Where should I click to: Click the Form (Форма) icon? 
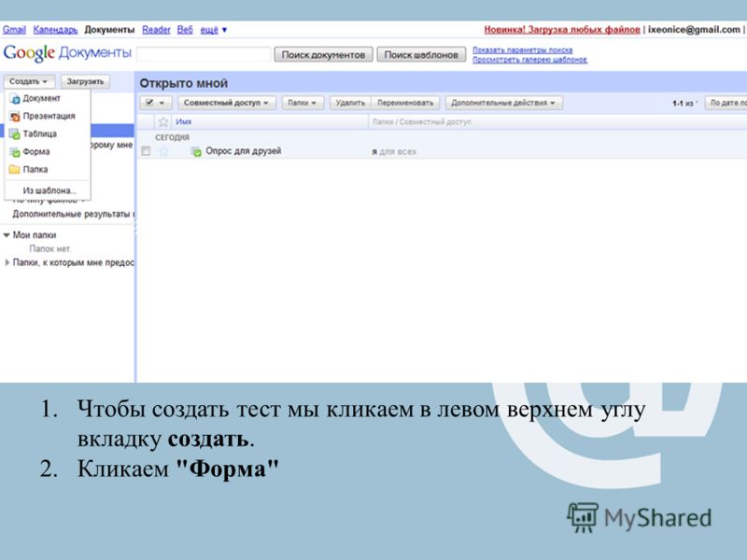click(15, 152)
